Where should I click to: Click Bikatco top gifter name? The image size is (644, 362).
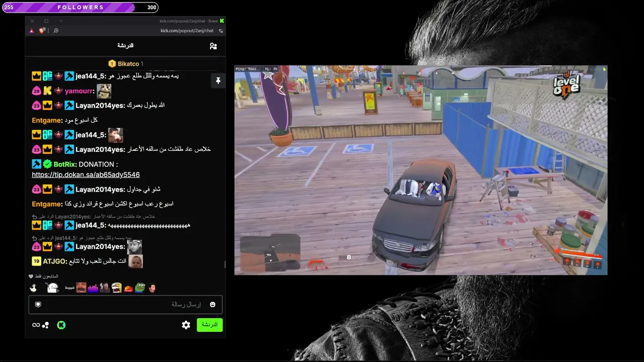(128, 64)
